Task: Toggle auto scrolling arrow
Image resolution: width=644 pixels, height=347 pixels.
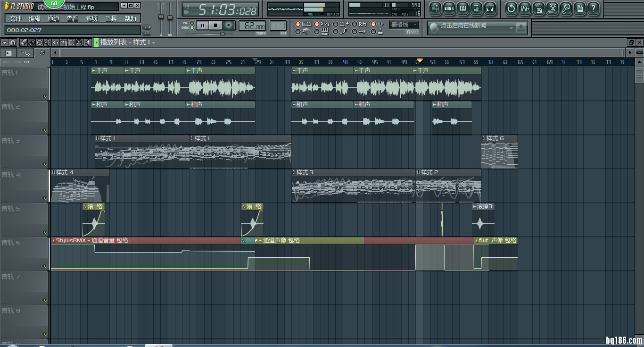Action: (355, 32)
